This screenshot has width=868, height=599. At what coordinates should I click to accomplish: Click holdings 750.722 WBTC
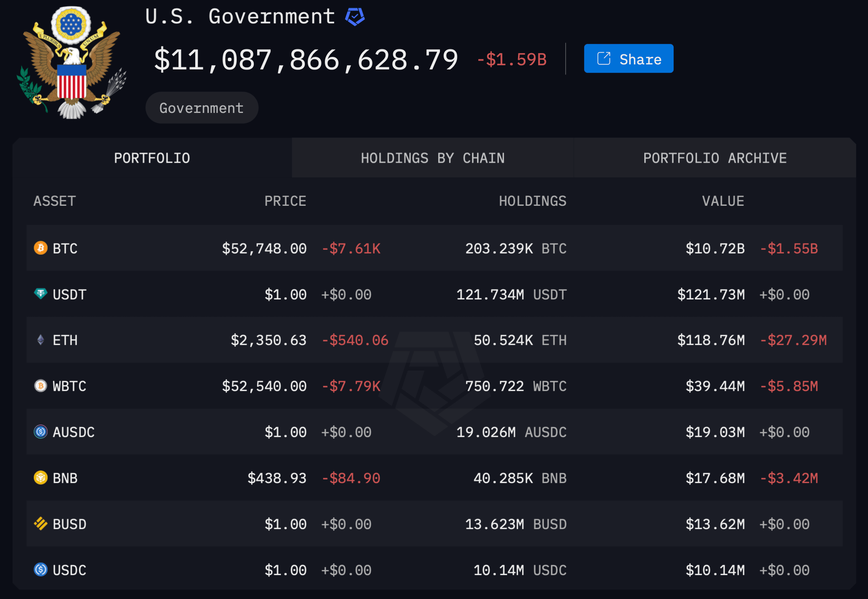click(516, 386)
